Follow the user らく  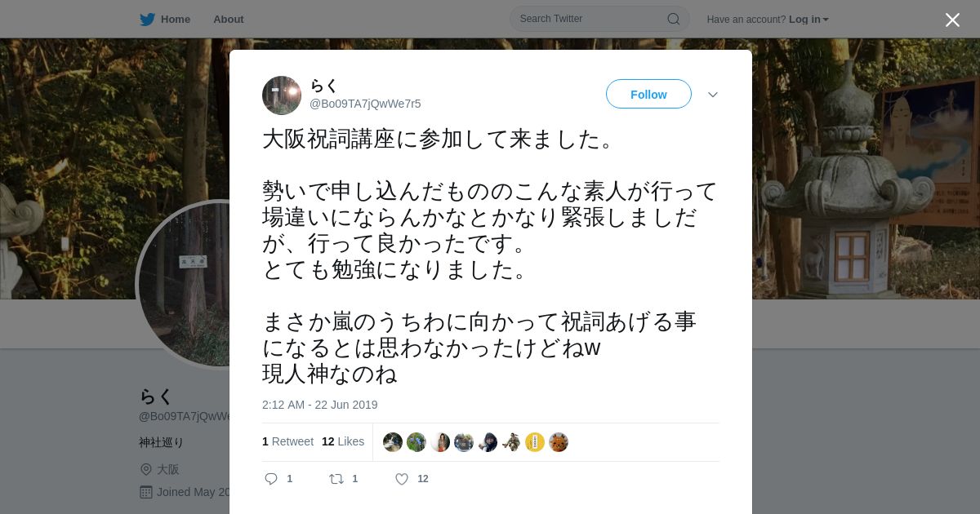coord(648,94)
